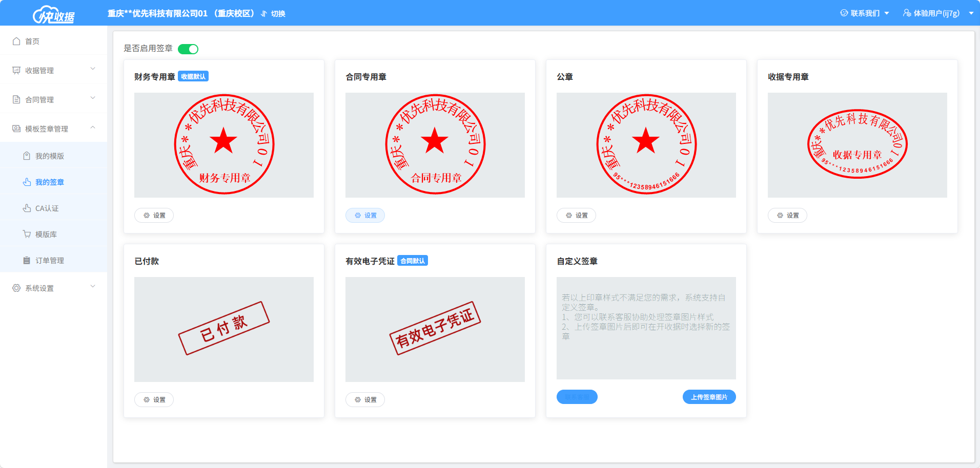Viewport: 980px width, 468px height.
Task: Click the 公章 seal preview image
Action: (x=646, y=145)
